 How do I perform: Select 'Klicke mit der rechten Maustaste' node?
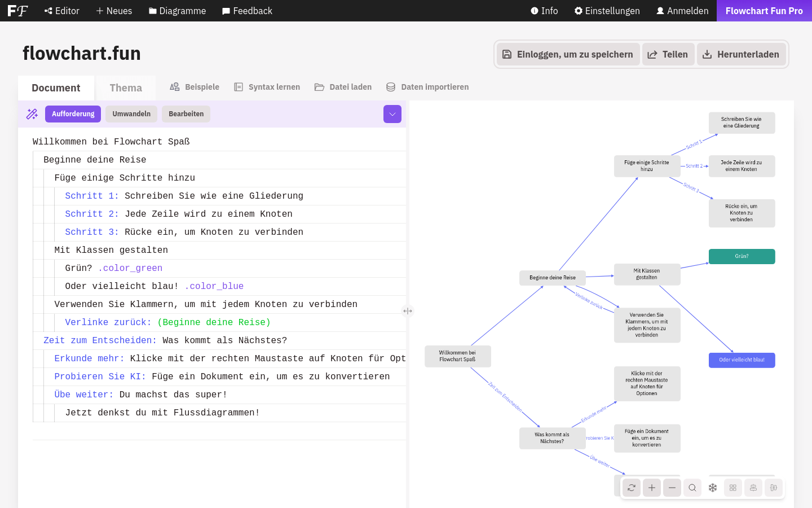[x=647, y=384]
